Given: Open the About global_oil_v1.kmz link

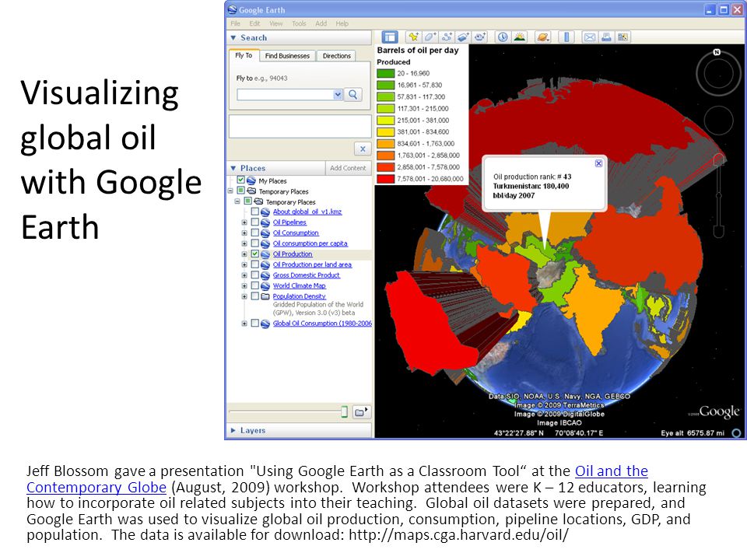Looking at the screenshot, I should pyautogui.click(x=307, y=212).
